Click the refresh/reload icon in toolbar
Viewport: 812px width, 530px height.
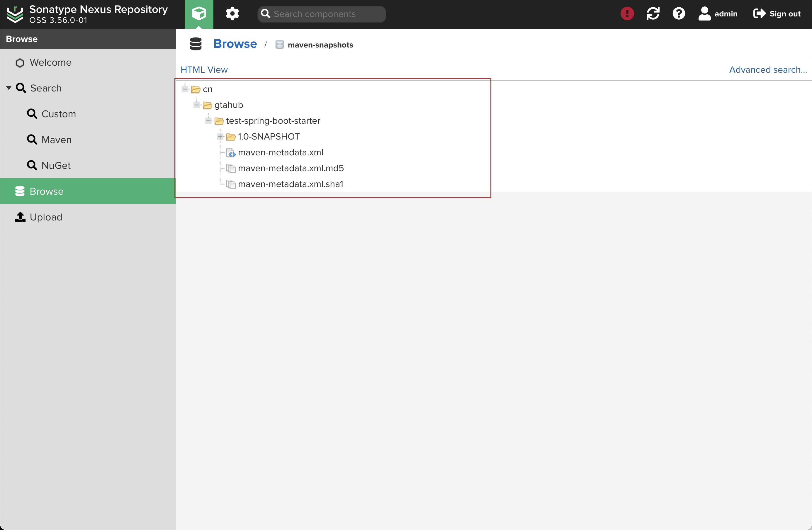coord(652,13)
